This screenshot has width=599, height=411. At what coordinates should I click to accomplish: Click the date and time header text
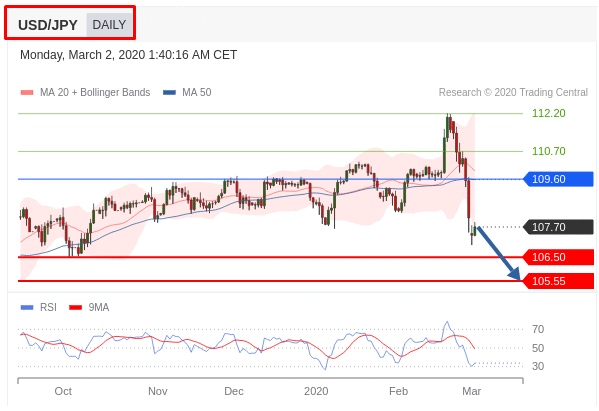point(128,55)
